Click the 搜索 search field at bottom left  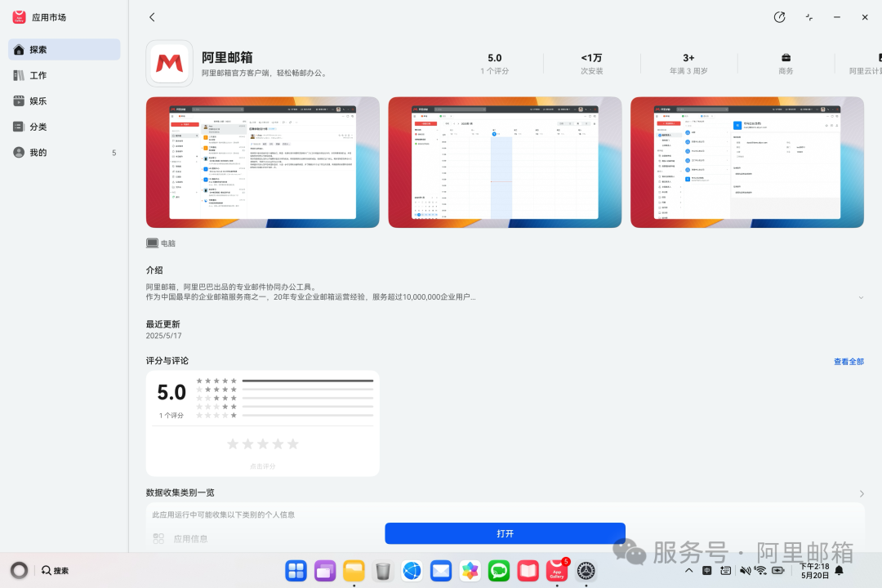[x=56, y=570]
